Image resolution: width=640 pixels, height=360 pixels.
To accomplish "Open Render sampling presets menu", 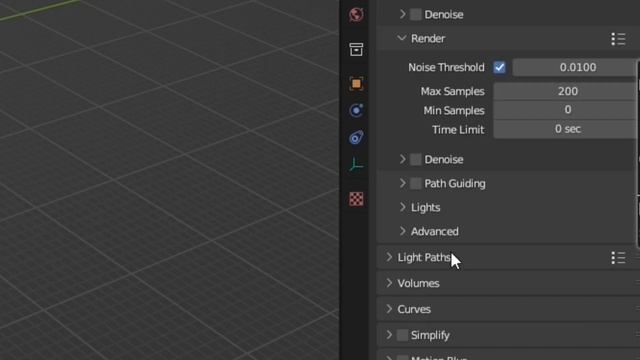I will tap(618, 39).
